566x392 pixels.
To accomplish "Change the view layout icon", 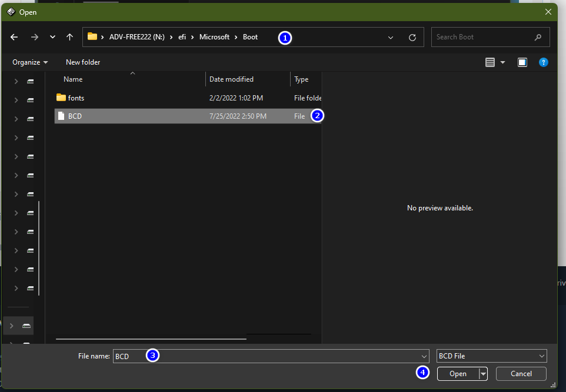I will tap(490, 62).
